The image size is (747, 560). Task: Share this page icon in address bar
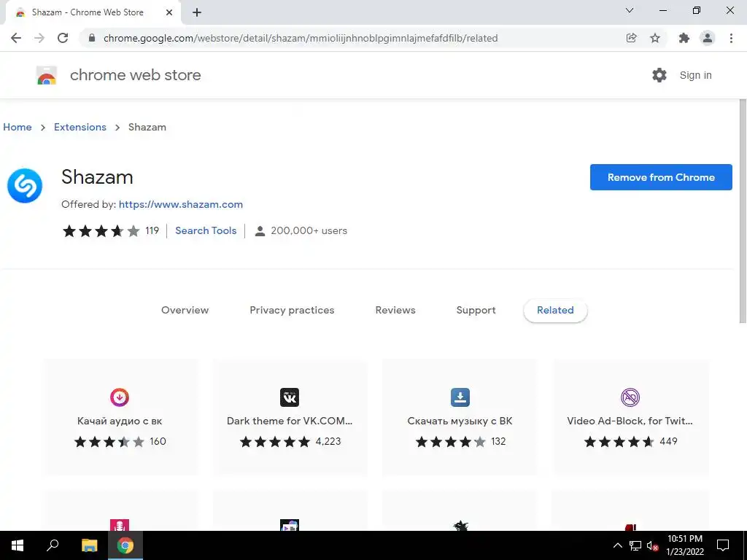coord(631,38)
